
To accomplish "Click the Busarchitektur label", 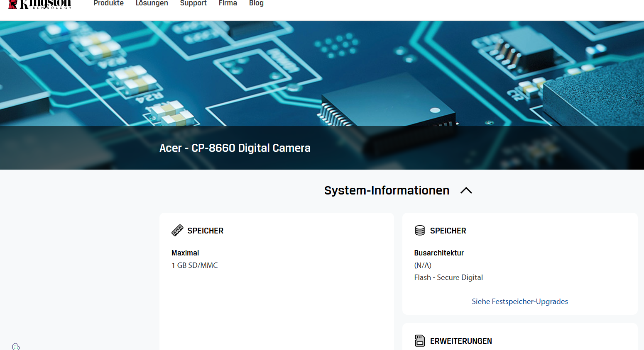I will [x=439, y=253].
